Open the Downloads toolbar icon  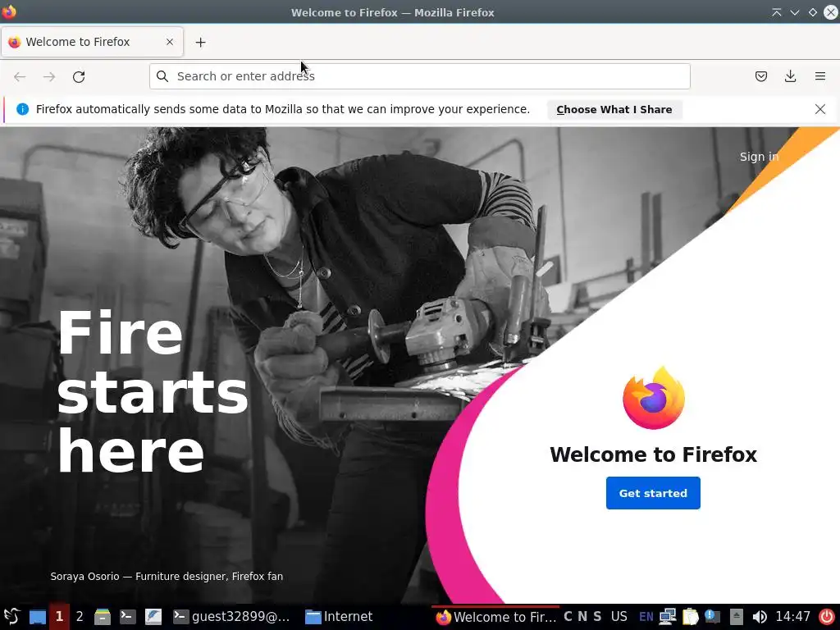click(790, 76)
